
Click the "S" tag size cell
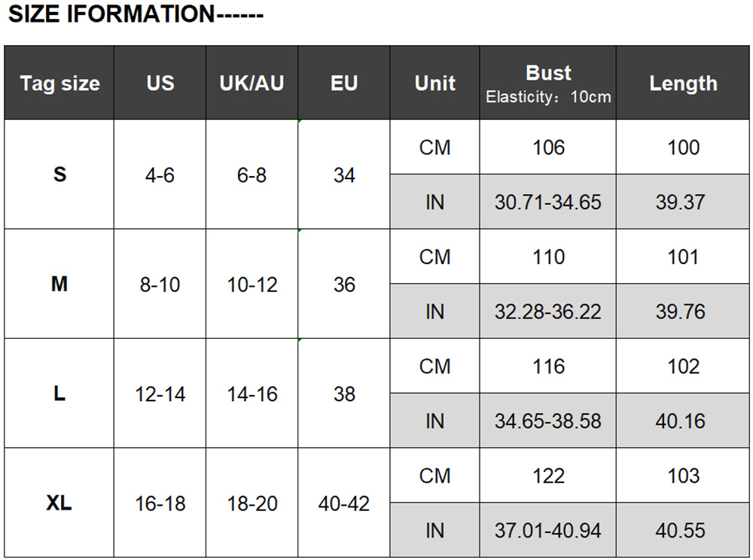pos(59,175)
